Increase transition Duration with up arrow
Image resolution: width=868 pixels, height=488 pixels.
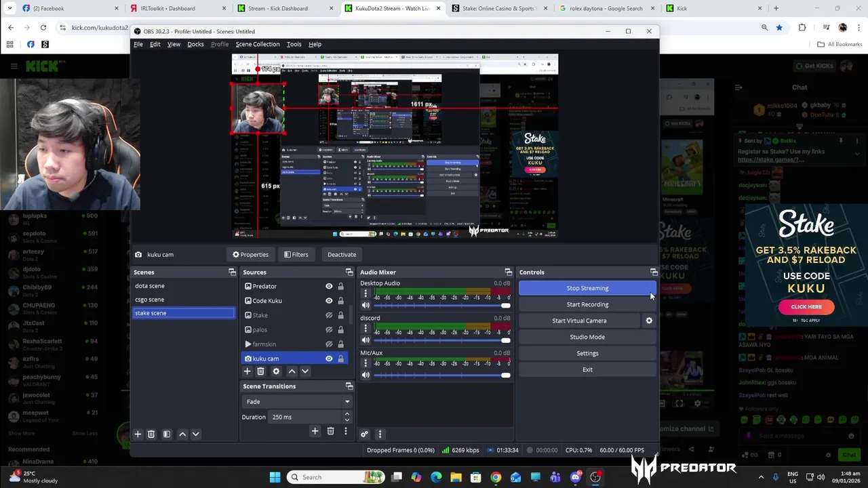click(347, 413)
